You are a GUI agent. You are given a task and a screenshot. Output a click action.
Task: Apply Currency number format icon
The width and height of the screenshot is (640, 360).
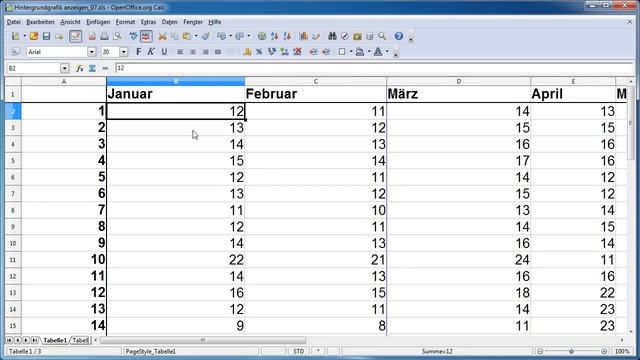tap(247, 52)
